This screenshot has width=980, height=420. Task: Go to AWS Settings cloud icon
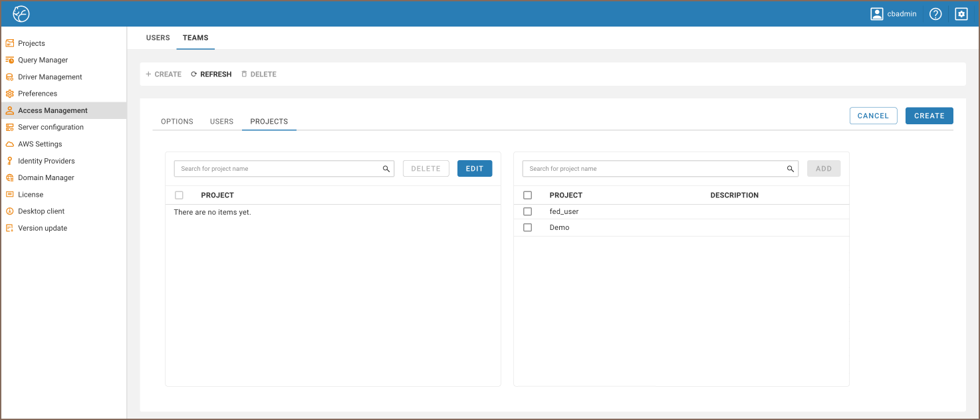(10, 144)
